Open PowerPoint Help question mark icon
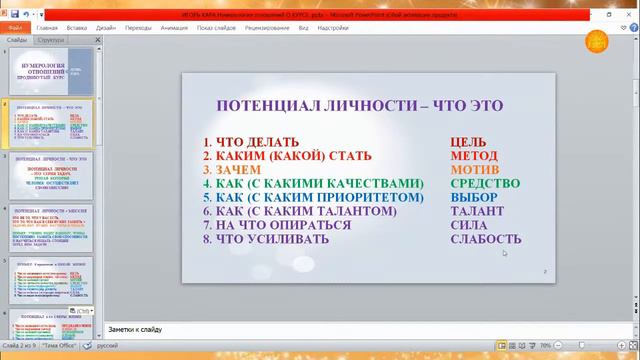 pos(634,27)
